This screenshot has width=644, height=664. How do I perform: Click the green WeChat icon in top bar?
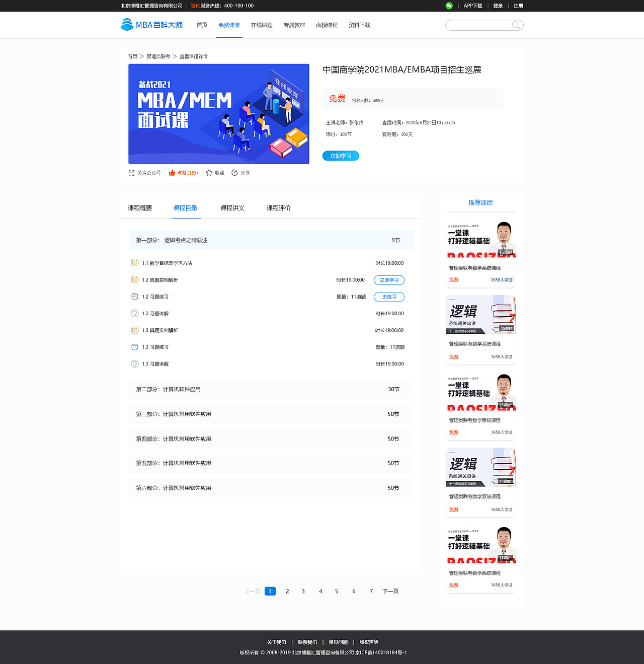click(448, 6)
